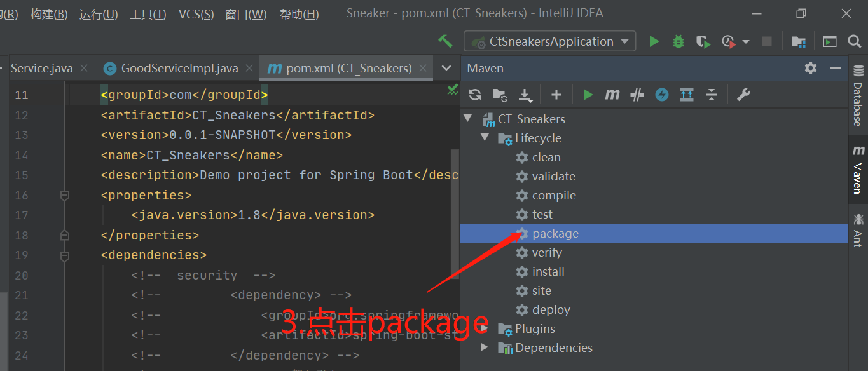Collapse the CT_Sneakers Maven project node
This screenshot has height=371, width=868.
[469, 118]
